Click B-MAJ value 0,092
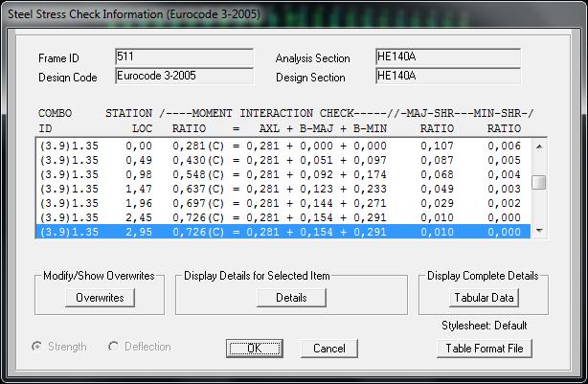 [x=316, y=174]
